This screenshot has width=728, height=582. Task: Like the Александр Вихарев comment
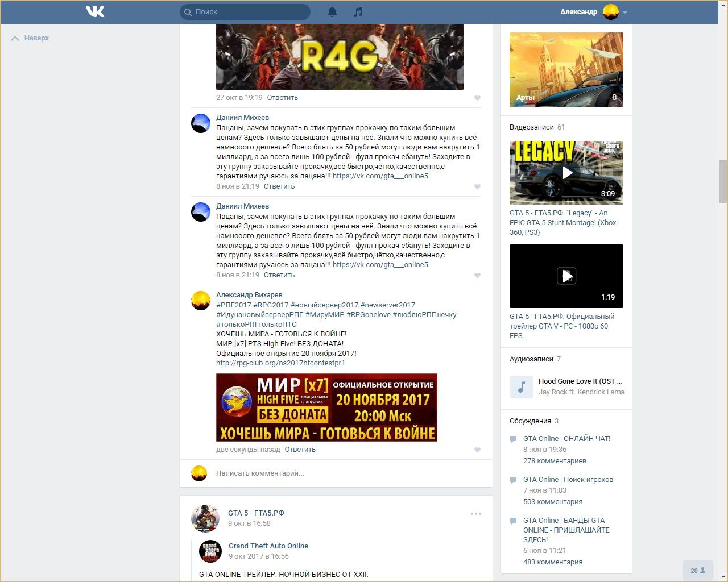pyautogui.click(x=477, y=450)
